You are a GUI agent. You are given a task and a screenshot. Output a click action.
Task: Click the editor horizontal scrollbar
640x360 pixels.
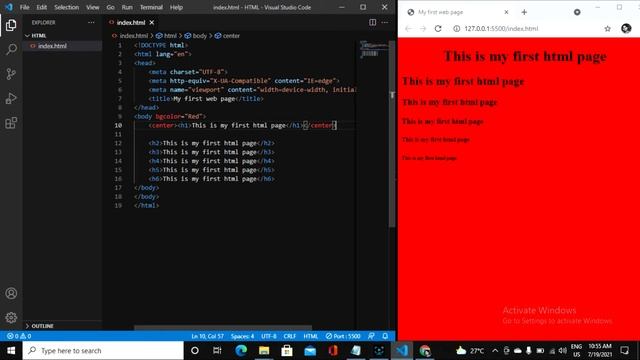[x=223, y=327]
